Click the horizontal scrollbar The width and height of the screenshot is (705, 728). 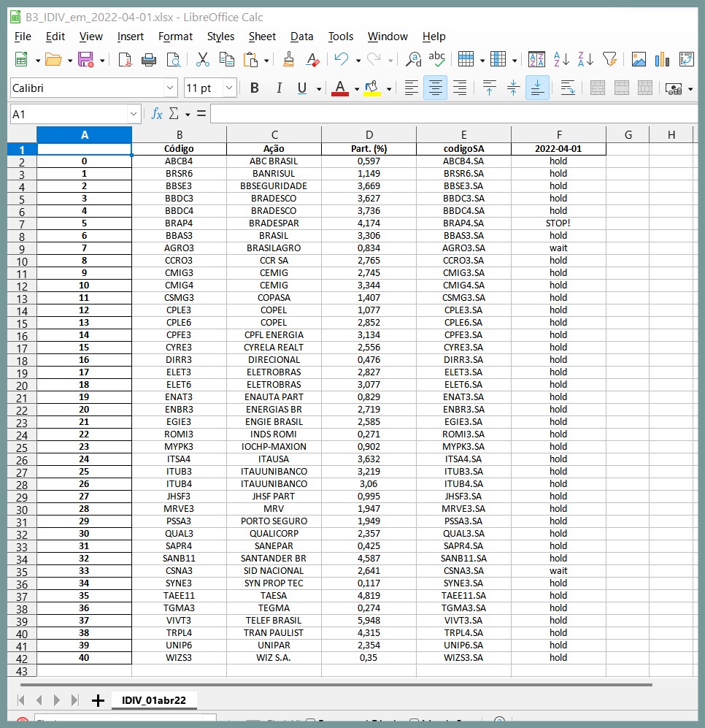[336, 684]
